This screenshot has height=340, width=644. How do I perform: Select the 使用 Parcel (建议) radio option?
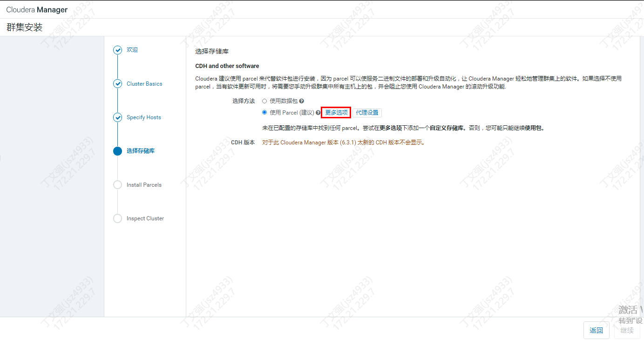click(264, 112)
